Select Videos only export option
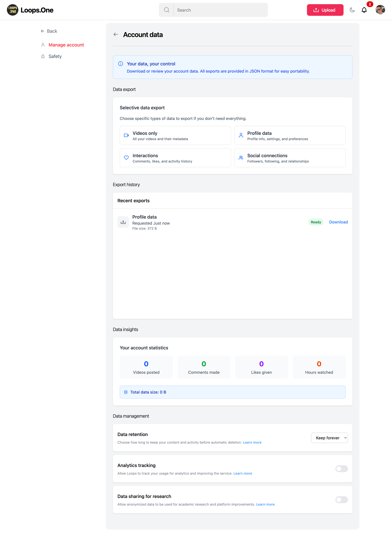Viewport: 392px width, 541px height. 175,135
